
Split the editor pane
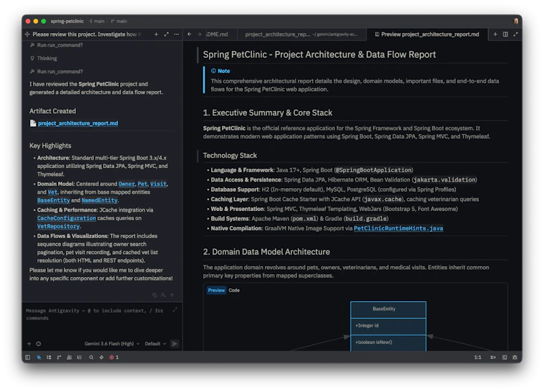505,34
